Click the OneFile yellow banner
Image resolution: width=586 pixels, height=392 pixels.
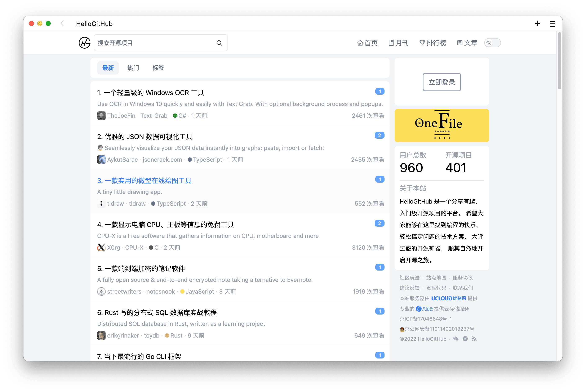(442, 125)
